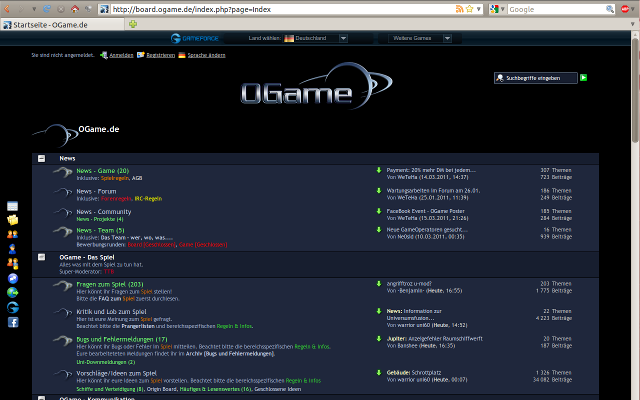Screen dimensions: 640x400
Task: Open the OGame.de board heading link
Action: pyautogui.click(x=99, y=129)
